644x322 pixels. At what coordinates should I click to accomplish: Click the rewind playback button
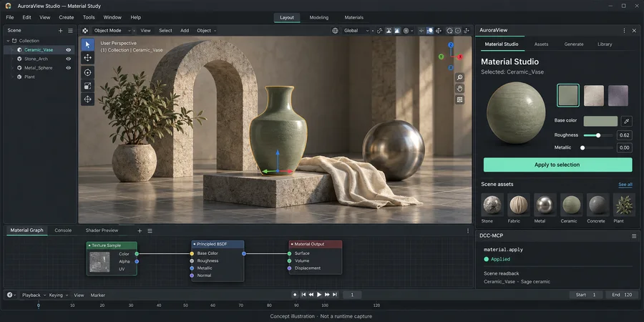point(311,295)
